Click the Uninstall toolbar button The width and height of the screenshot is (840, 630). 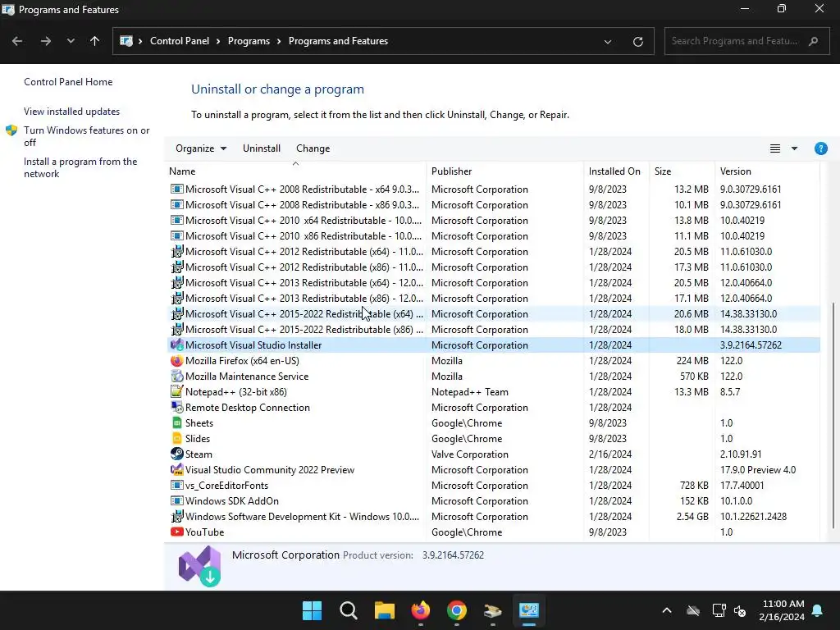point(262,148)
